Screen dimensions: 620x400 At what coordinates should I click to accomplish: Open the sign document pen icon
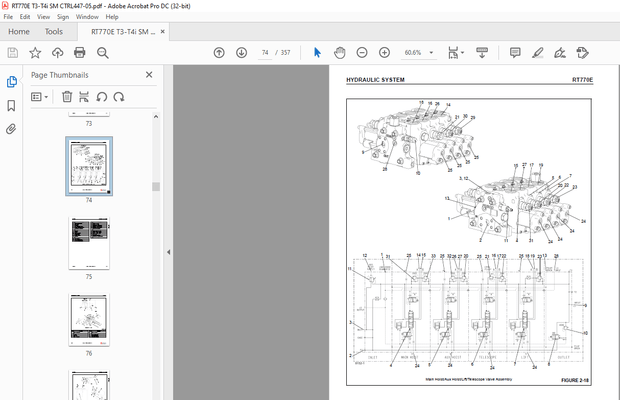coord(560,53)
